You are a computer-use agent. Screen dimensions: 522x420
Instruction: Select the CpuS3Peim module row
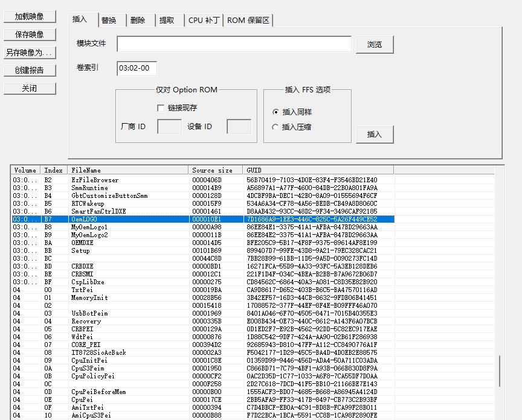click(203, 369)
